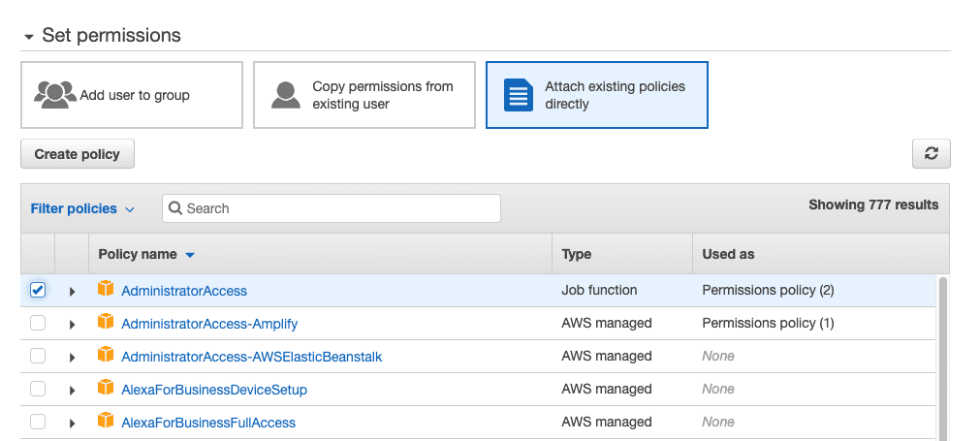Click the policy Search input field
Viewport: 980px width, 441px height.
pyautogui.click(x=332, y=208)
